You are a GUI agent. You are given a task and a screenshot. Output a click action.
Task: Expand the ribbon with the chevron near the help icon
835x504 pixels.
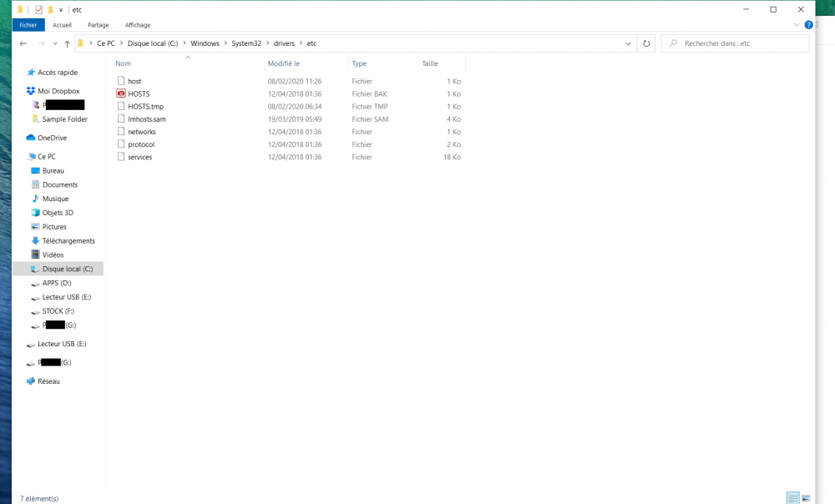795,24
